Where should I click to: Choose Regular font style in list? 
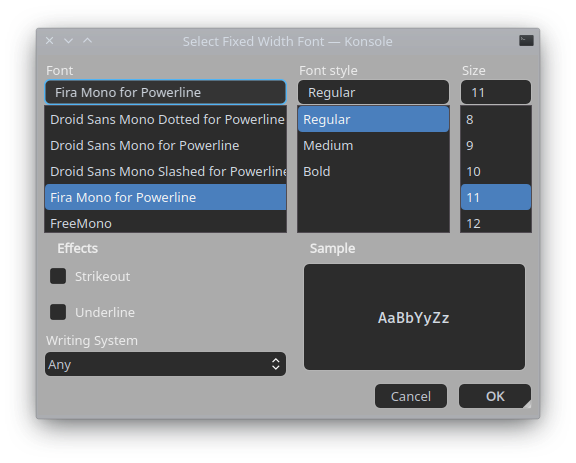[x=373, y=119]
